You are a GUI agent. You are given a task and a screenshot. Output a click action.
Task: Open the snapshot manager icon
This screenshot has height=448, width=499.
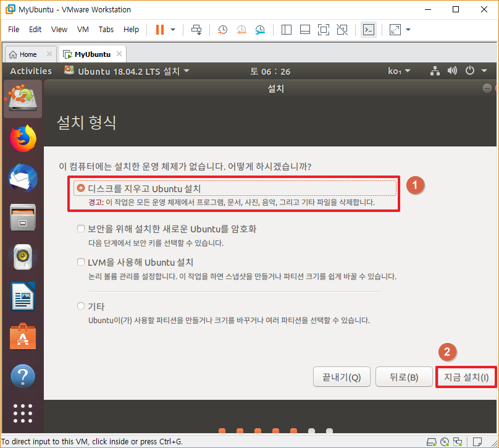[x=260, y=30]
